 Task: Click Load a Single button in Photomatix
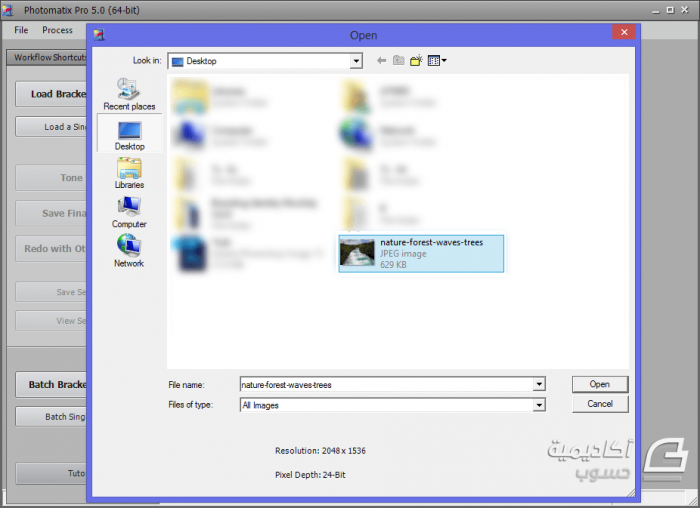(51, 127)
